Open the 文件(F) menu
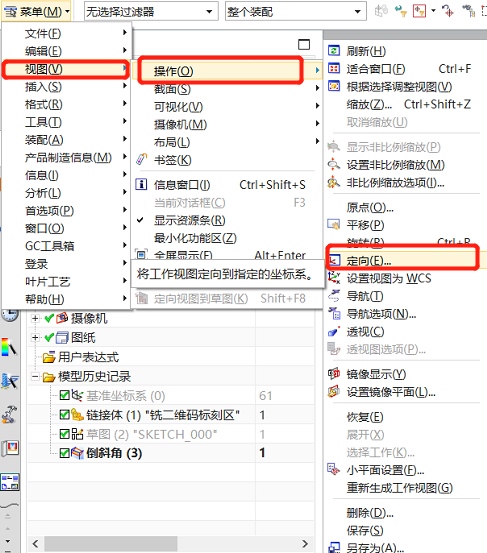 (67, 33)
